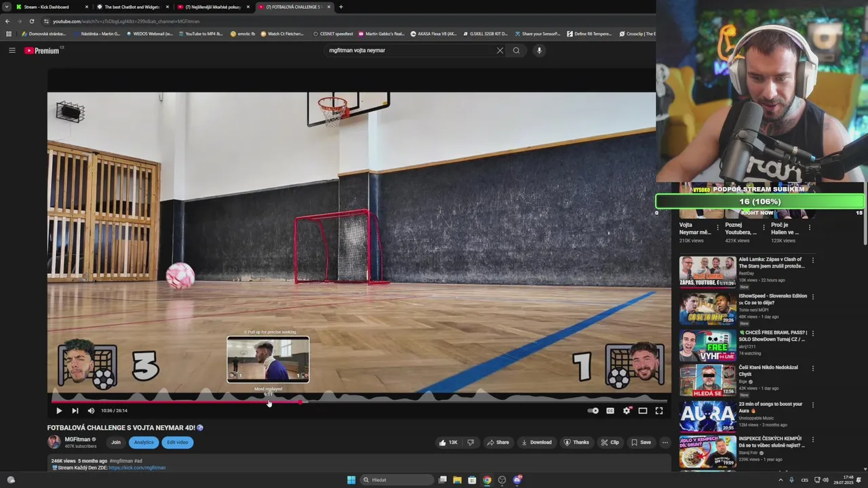Mute the video volume

(91, 411)
